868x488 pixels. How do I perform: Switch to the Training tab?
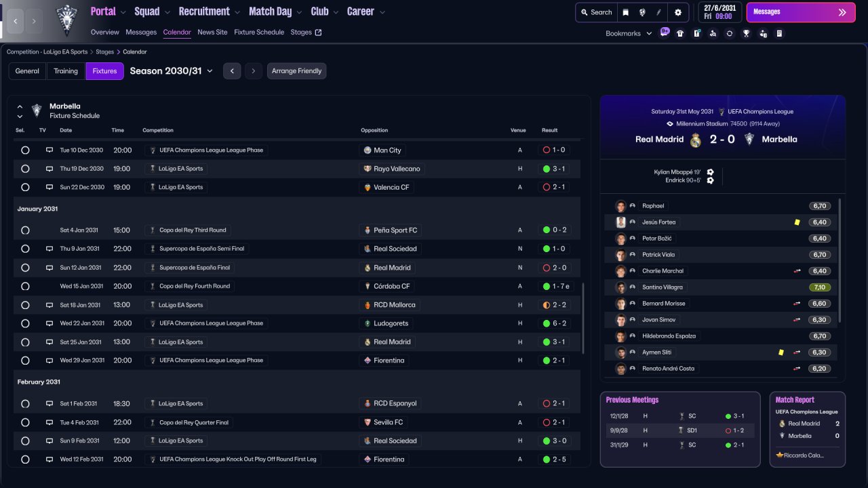click(66, 71)
